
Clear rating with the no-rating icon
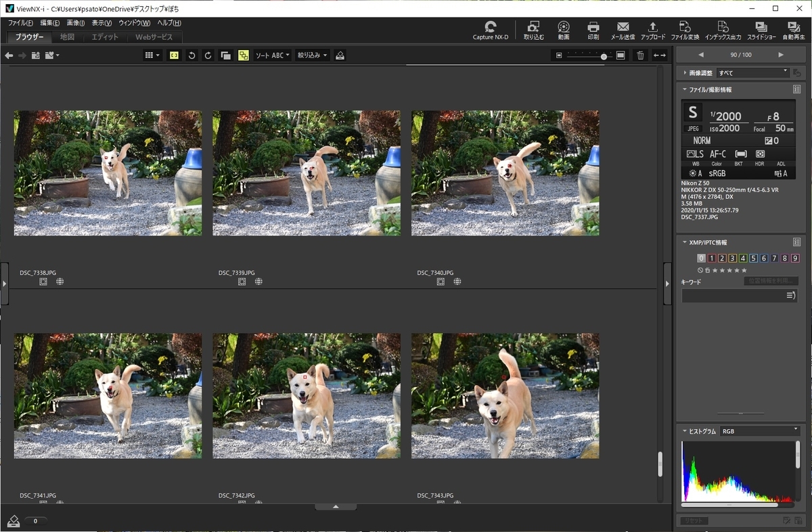[700, 270]
